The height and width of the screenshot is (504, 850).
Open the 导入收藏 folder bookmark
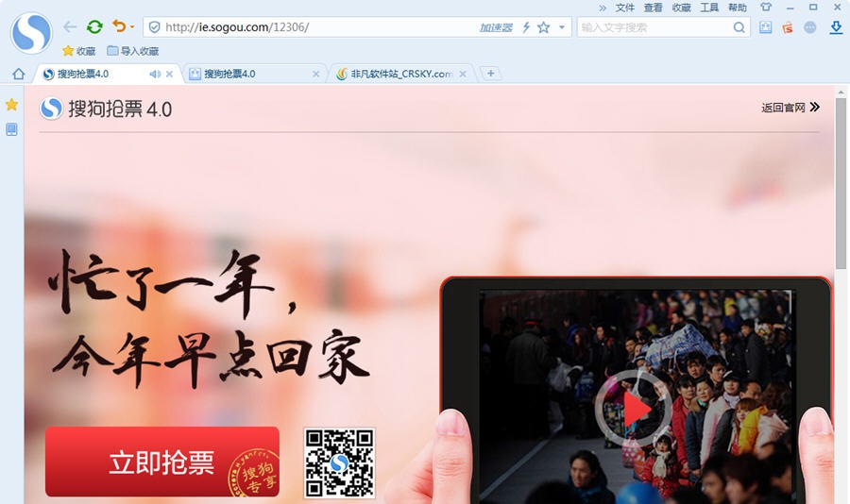click(x=133, y=51)
